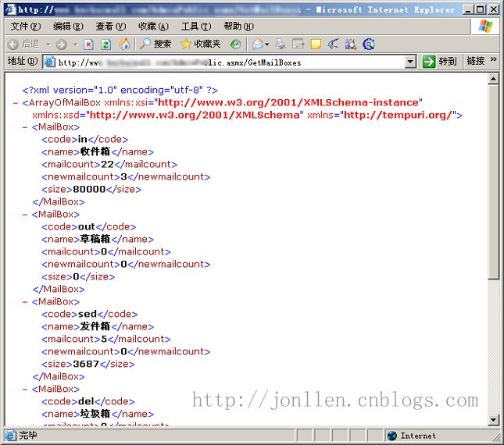Minimize the Internet Explorer window

(x=468, y=9)
